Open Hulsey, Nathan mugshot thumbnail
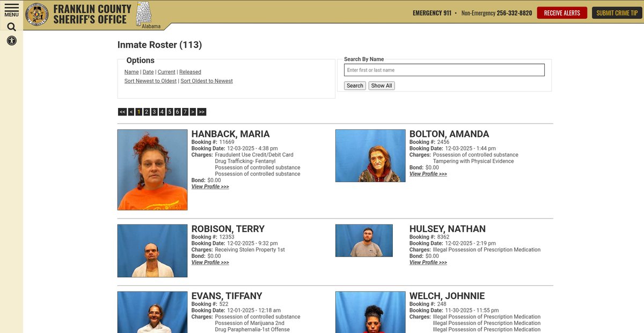 [364, 241]
